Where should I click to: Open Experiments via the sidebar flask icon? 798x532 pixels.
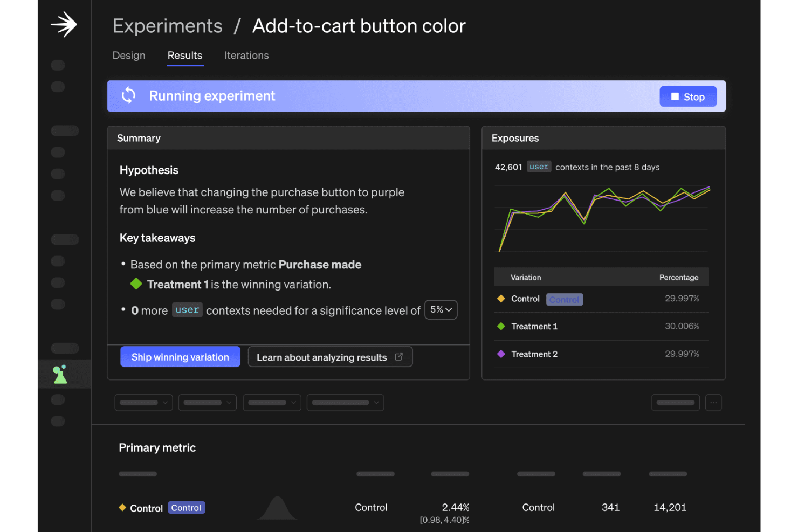point(60,374)
